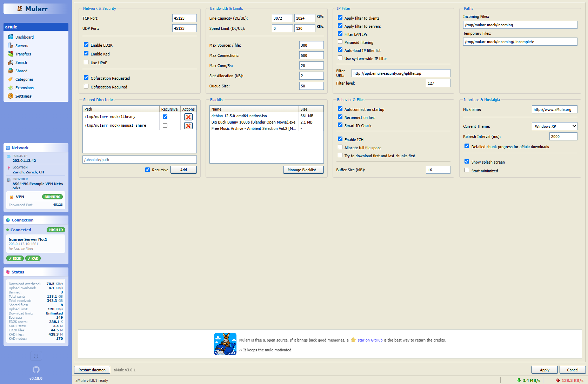
Task: Open the Servers page
Action: (x=21, y=46)
